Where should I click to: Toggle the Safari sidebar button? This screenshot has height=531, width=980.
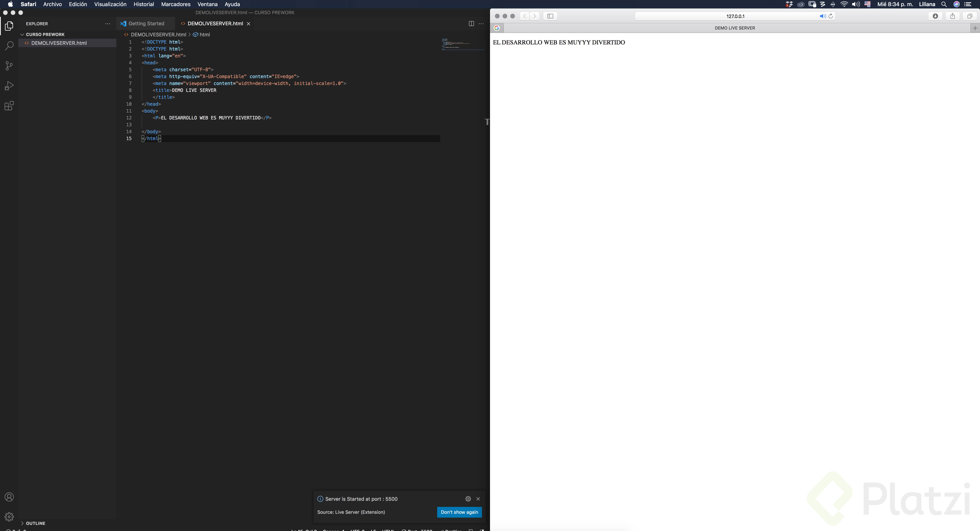pyautogui.click(x=550, y=16)
